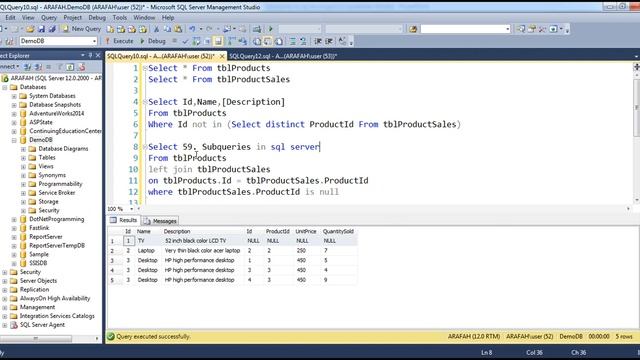This screenshot has width=640, height=360.
Task: Click the last Object Explorer toolbar icon
Action: 81,67
